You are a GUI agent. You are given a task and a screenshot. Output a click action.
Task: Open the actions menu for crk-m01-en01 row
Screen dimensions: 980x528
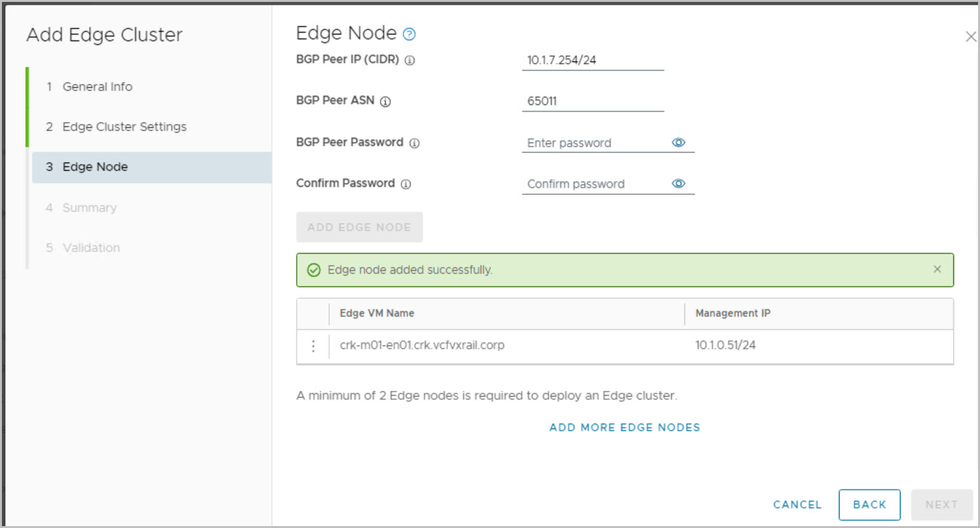coord(313,346)
